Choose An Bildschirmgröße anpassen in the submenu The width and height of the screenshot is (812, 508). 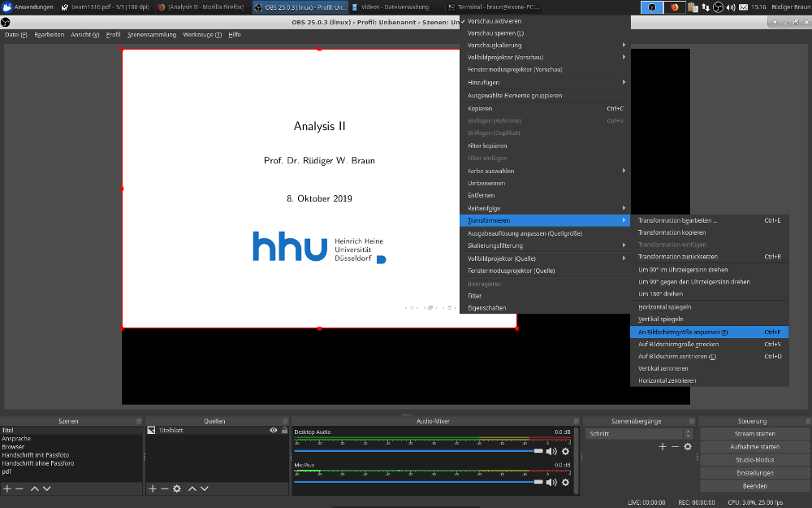click(710, 332)
